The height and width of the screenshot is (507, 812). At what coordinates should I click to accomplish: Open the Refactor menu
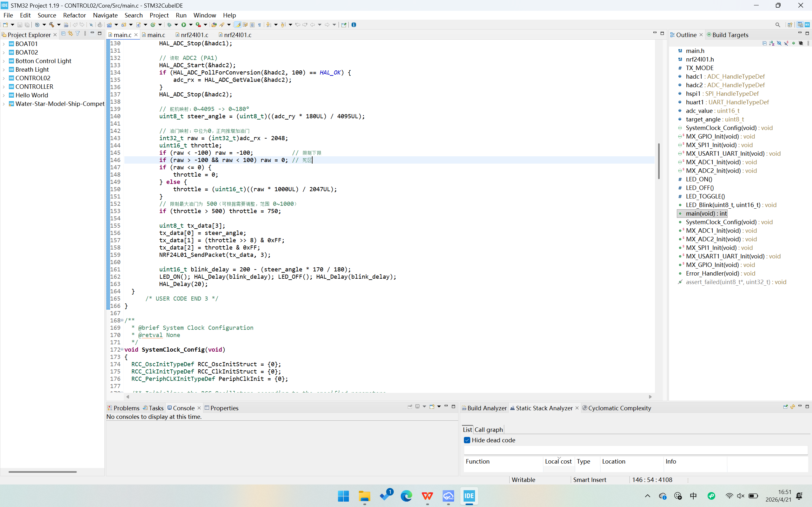click(75, 15)
